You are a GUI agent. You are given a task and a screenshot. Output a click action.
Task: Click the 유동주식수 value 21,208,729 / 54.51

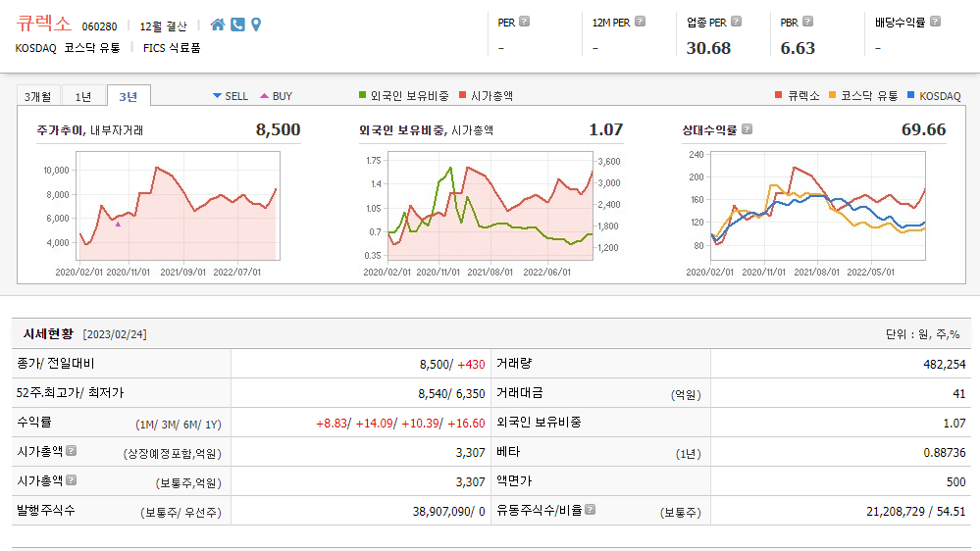(915, 511)
